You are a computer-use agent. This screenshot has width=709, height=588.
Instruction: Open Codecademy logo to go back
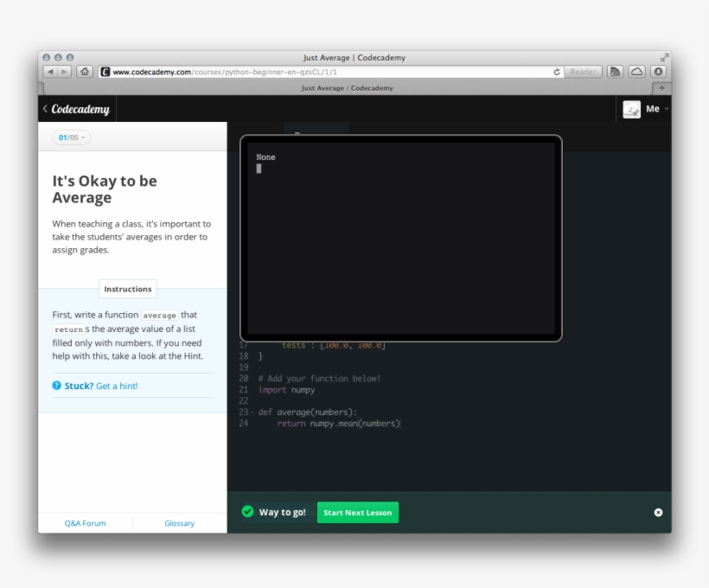(x=80, y=109)
